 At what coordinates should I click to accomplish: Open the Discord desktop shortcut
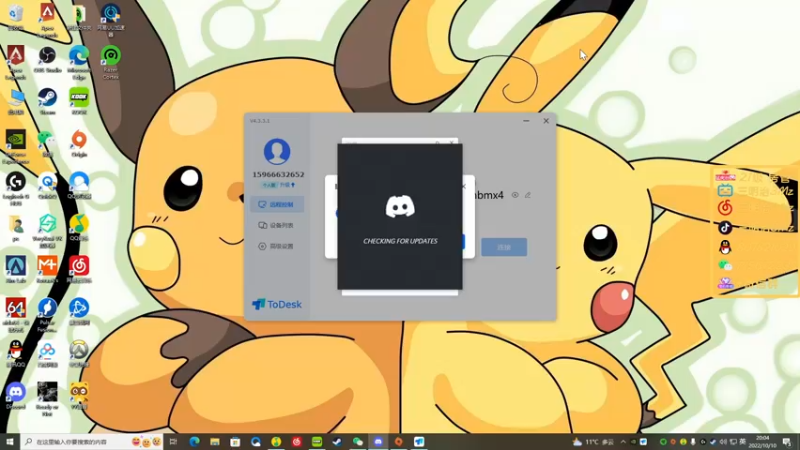16,396
